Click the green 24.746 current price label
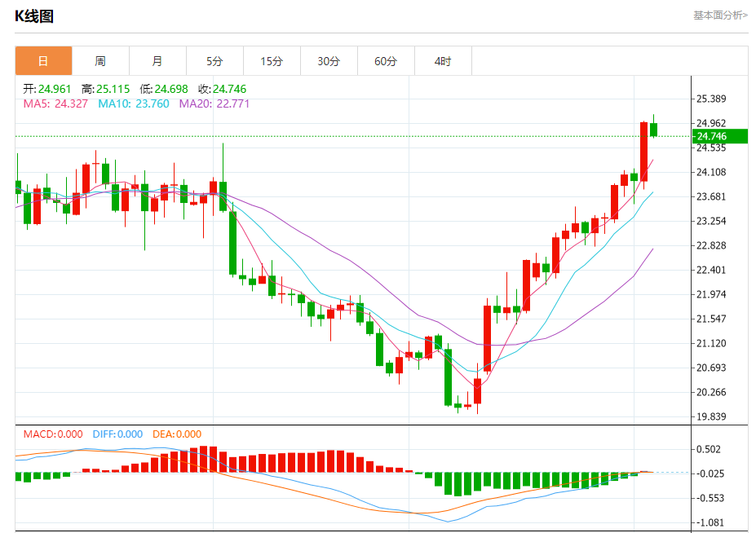This screenshot has height=533, width=756. 720,136
